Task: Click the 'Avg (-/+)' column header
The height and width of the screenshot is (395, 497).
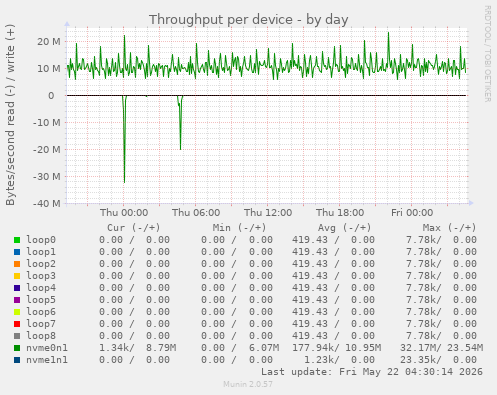Action: pos(344,228)
